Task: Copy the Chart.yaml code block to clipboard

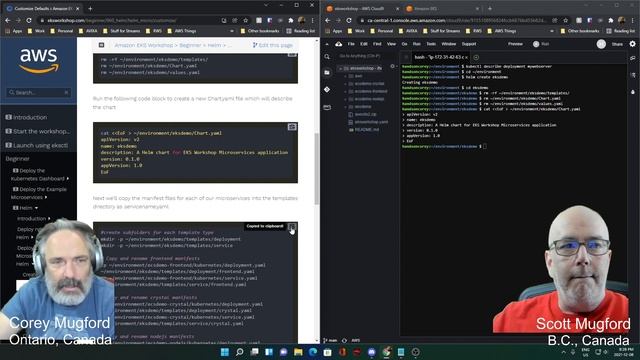Action: [x=292, y=127]
